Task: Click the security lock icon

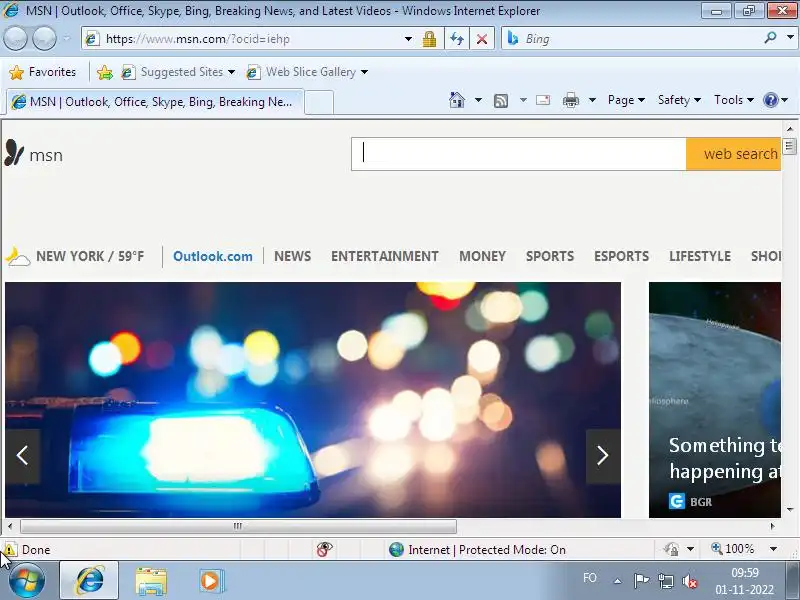Action: click(430, 39)
